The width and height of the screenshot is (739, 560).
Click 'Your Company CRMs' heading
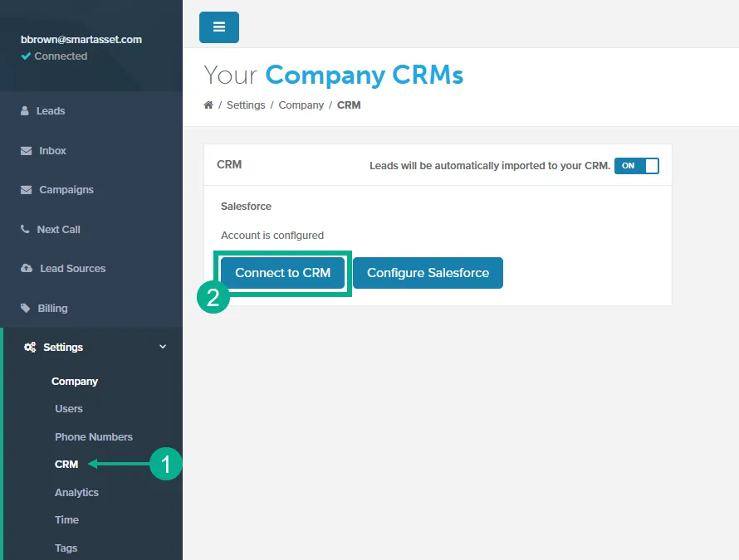[x=334, y=75]
